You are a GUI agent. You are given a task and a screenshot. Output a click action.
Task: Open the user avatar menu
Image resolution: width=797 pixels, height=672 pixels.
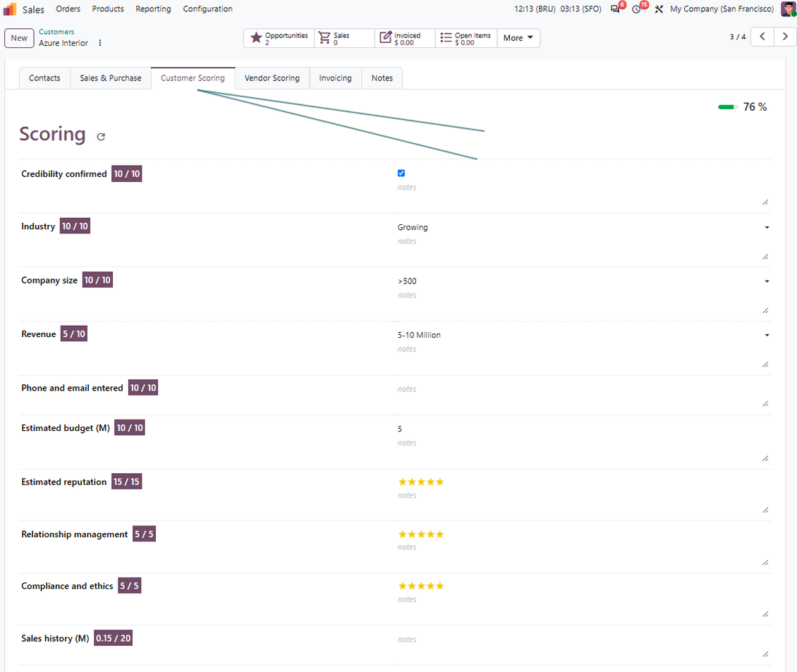pyautogui.click(x=789, y=9)
